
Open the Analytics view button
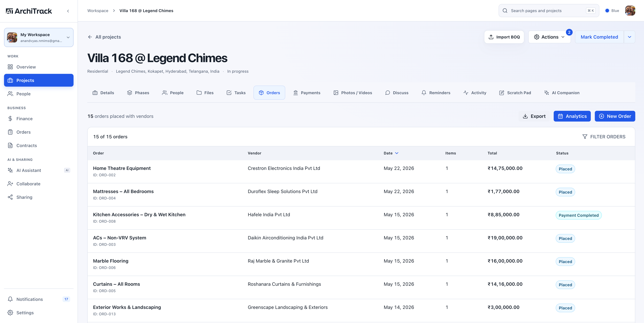[x=572, y=116]
